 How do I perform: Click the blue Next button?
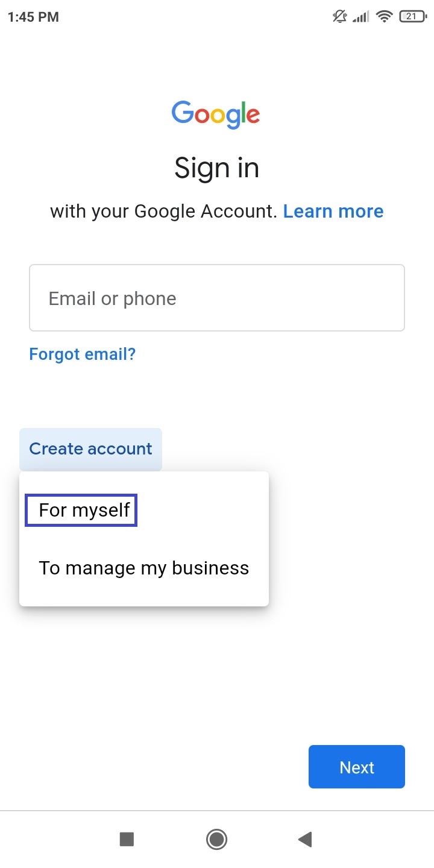click(357, 767)
